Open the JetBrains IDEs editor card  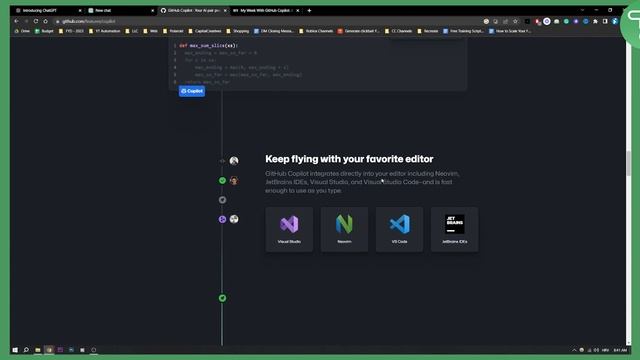point(454,229)
